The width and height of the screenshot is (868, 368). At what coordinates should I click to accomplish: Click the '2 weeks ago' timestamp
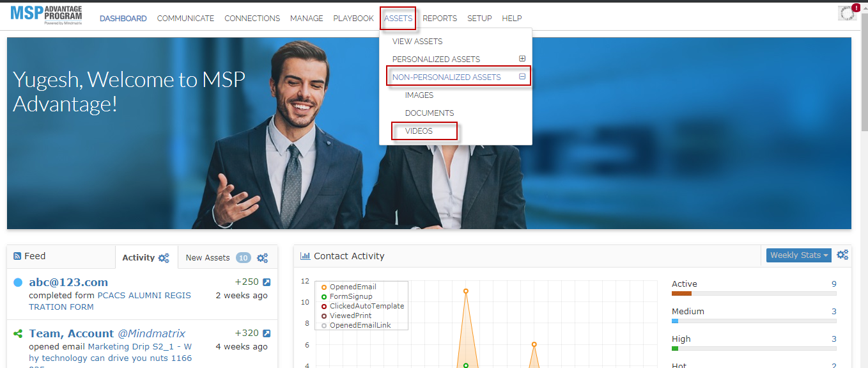(242, 296)
